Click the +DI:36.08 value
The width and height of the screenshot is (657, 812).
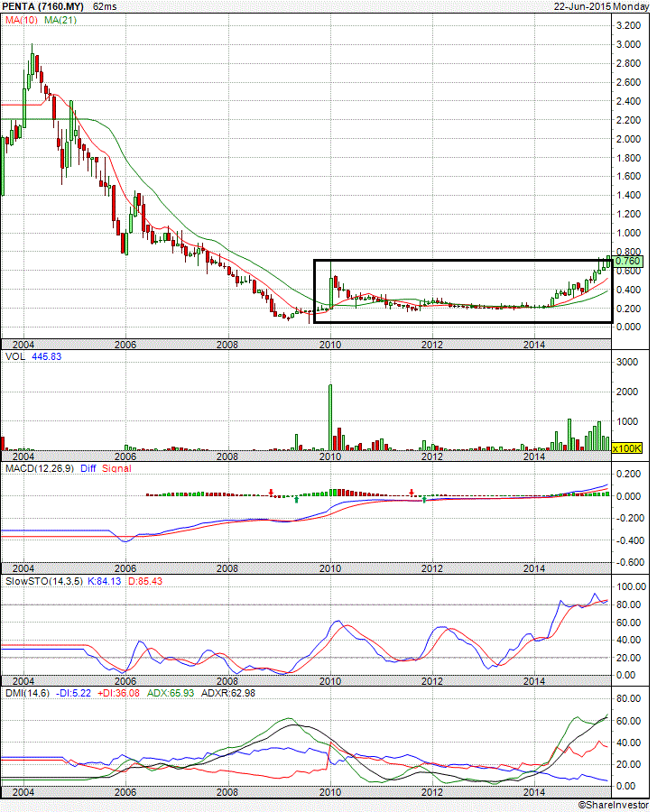(118, 693)
